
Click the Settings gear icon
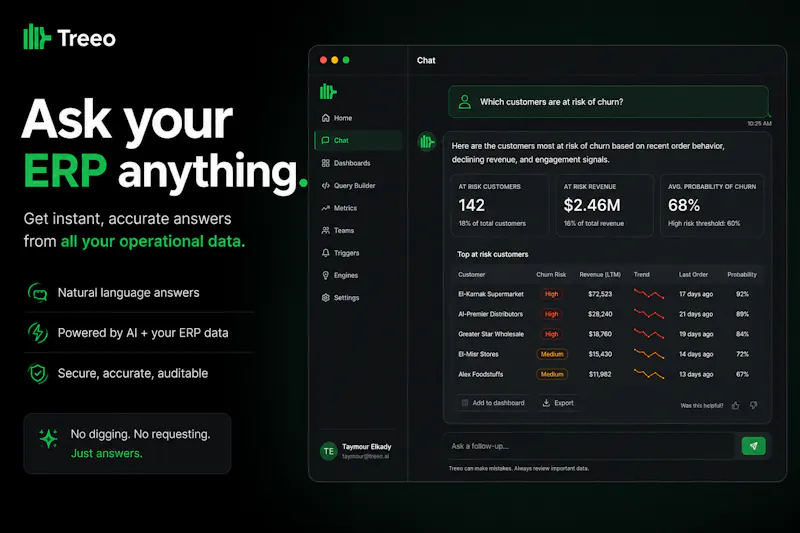(x=326, y=297)
